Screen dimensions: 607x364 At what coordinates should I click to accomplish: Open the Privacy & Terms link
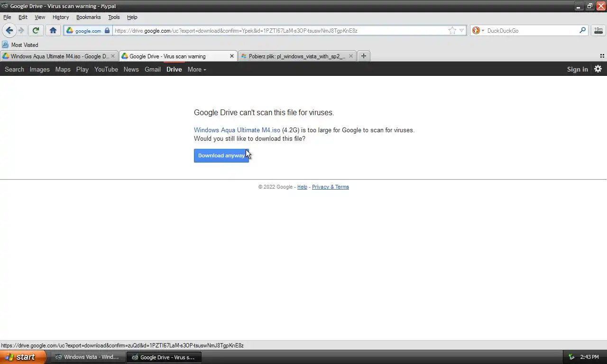click(331, 187)
